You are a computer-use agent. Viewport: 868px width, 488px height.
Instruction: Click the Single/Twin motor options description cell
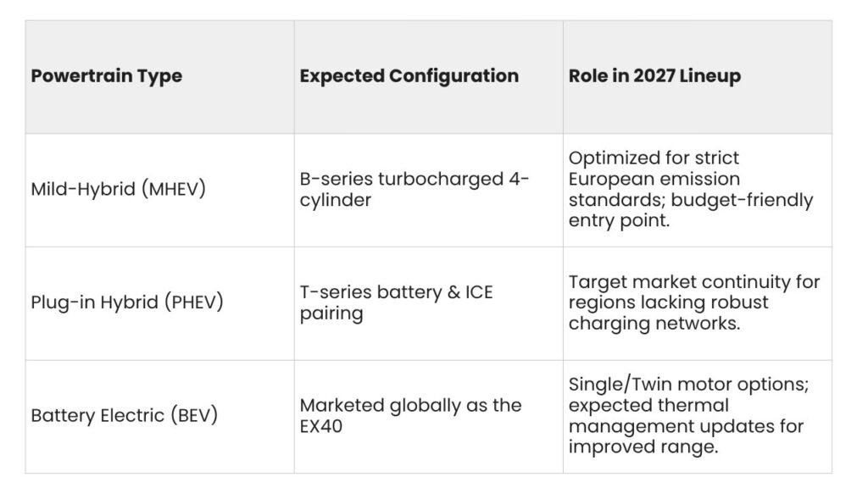(x=698, y=417)
